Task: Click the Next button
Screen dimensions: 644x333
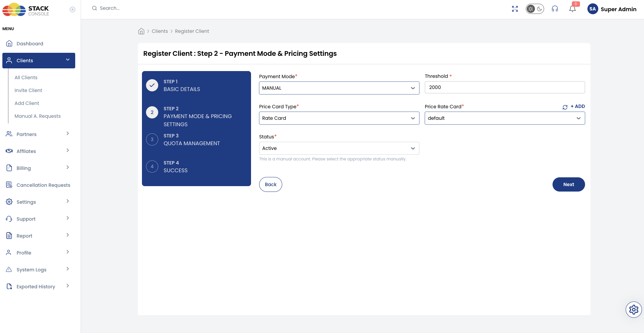Action: click(568, 184)
